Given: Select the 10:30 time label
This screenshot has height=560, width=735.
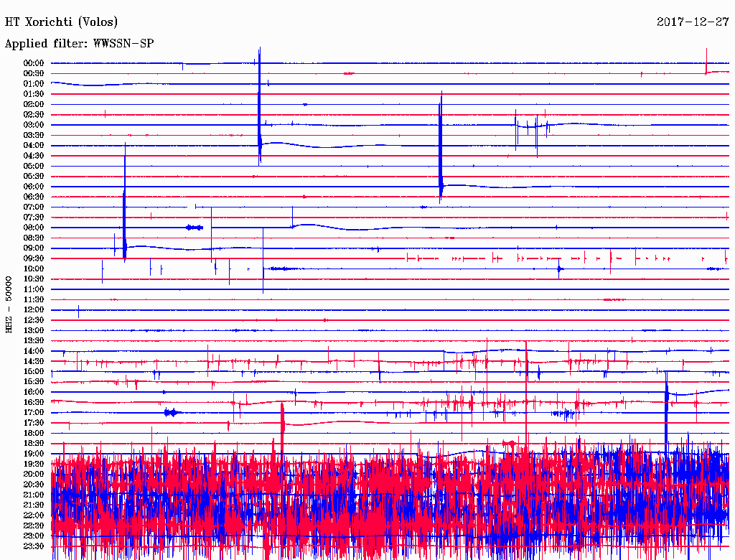Looking at the screenshot, I should click(34, 279).
